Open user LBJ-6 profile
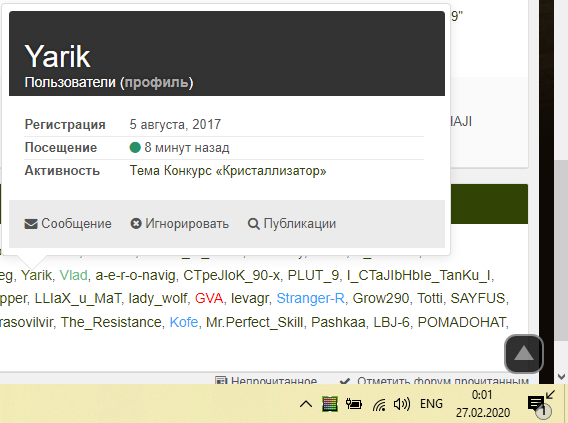568x423 pixels. tap(391, 322)
